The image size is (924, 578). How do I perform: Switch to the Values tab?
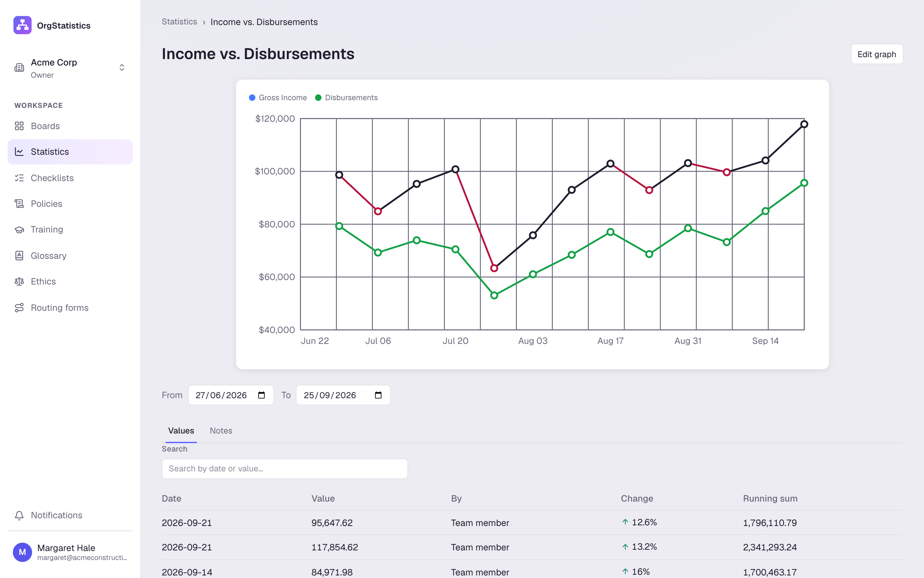tap(181, 431)
